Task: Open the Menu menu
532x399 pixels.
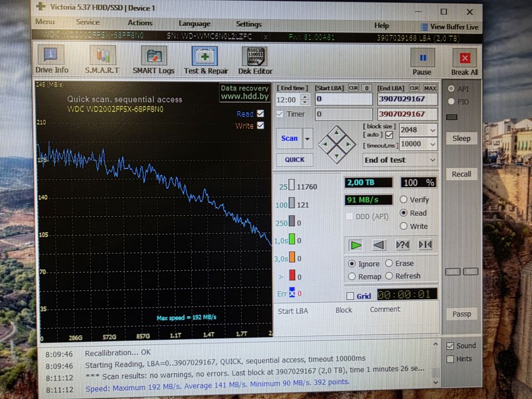Action: pos(45,22)
